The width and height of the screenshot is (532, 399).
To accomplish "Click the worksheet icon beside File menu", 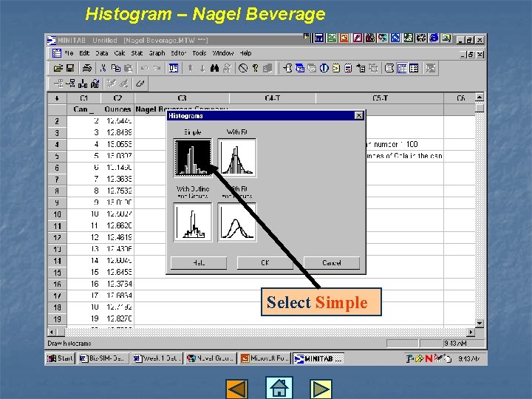I will click(57, 53).
